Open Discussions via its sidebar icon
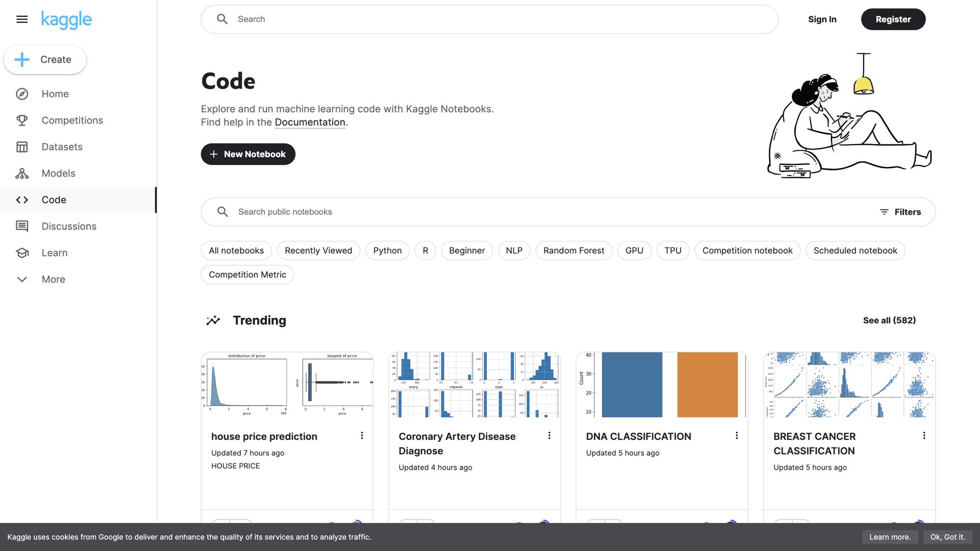This screenshot has height=551, width=980. pyautogui.click(x=22, y=226)
